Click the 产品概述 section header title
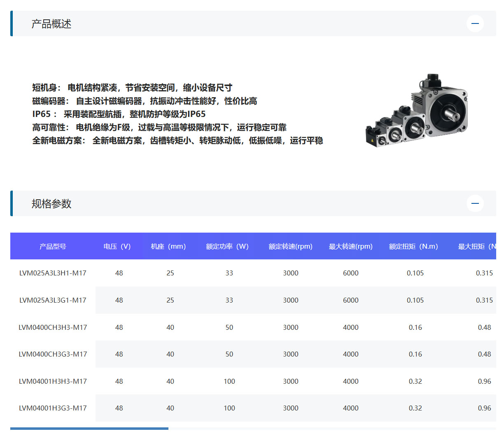504x443 pixels. pyautogui.click(x=51, y=24)
